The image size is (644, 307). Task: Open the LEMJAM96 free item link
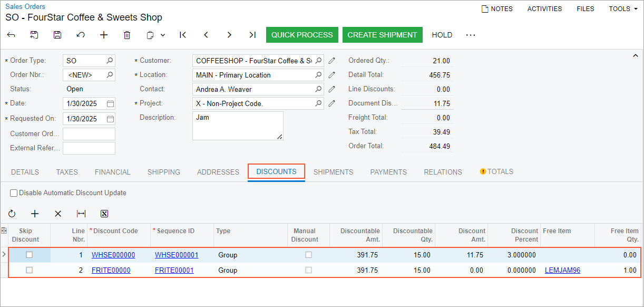tap(562, 270)
